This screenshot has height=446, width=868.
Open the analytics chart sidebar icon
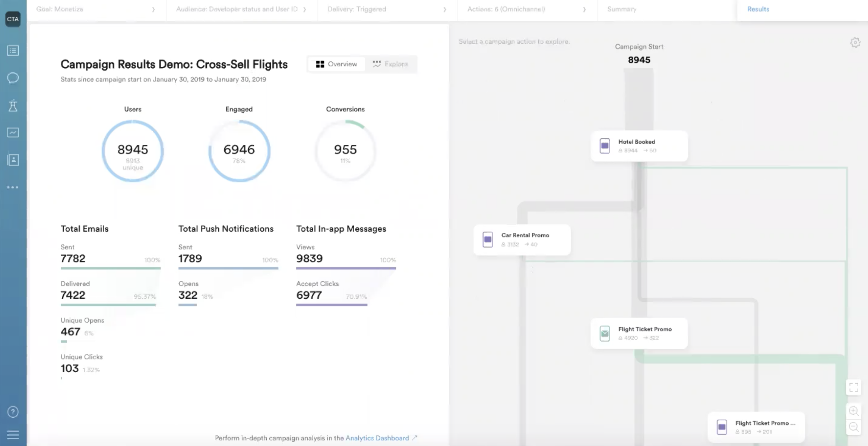point(13,132)
